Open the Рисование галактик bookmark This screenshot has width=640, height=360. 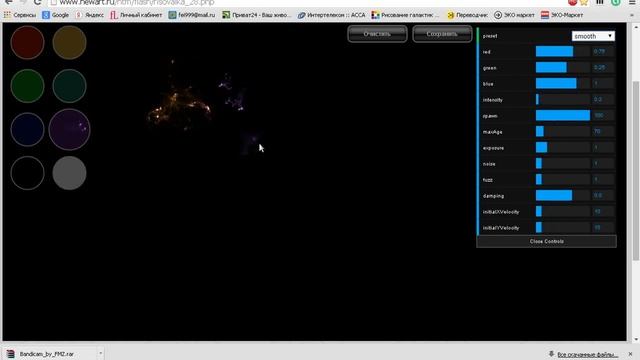pyautogui.click(x=405, y=15)
